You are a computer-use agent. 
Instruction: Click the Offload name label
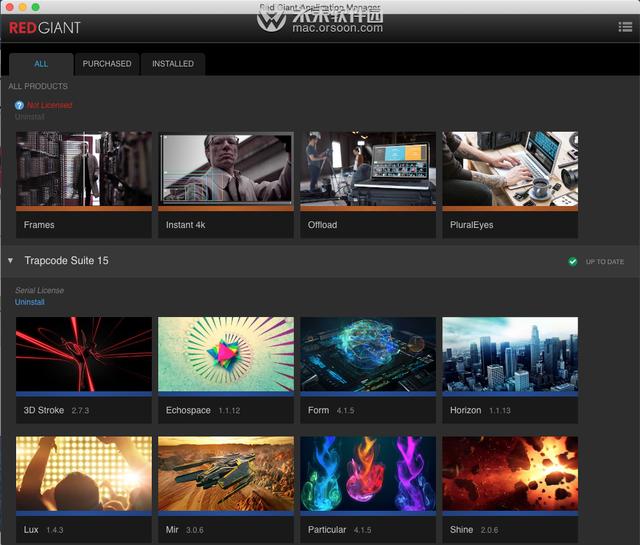[322, 225]
